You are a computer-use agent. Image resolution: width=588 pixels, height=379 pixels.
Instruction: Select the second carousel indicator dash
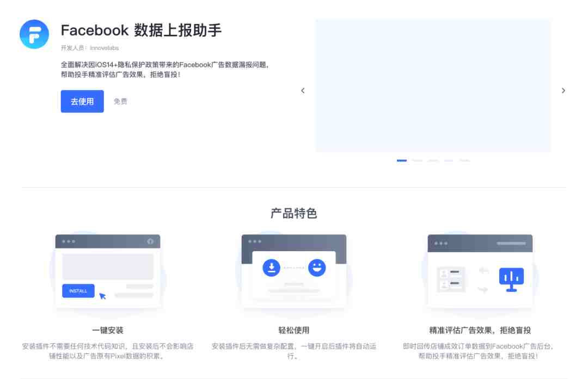point(418,160)
